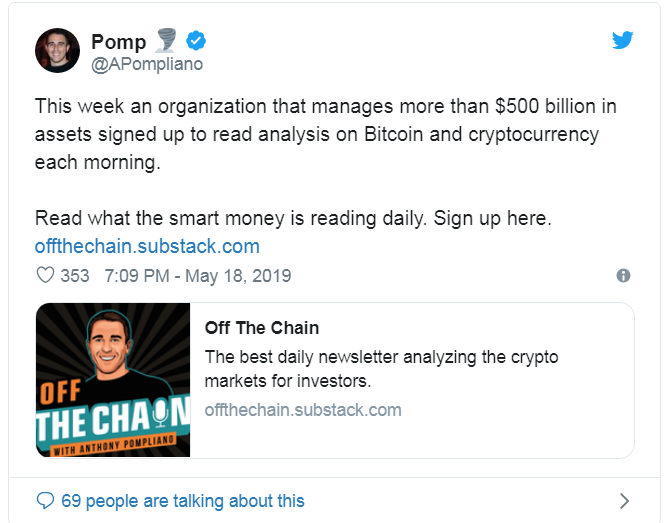The image size is (669, 523).
Task: Open the Off The Chain card thumbnail
Action: [113, 380]
